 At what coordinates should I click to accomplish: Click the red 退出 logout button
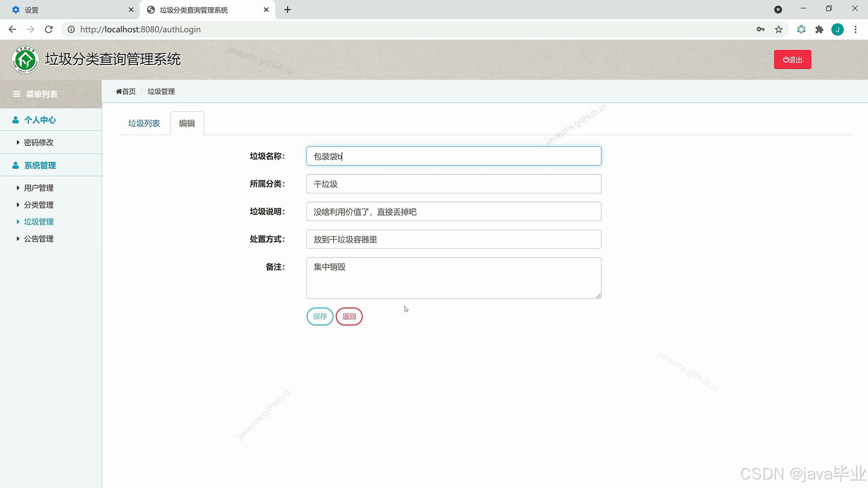coord(792,60)
